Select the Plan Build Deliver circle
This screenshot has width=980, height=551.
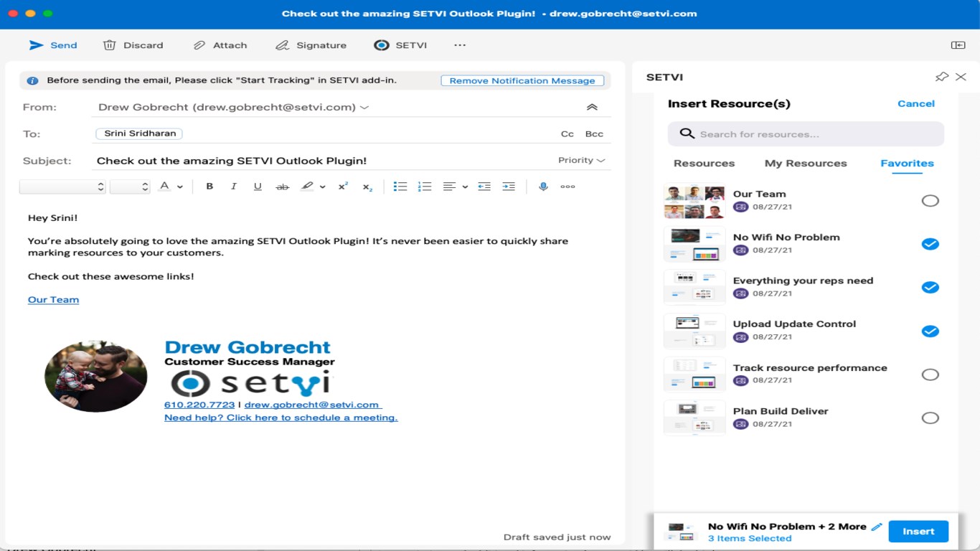pos(930,418)
